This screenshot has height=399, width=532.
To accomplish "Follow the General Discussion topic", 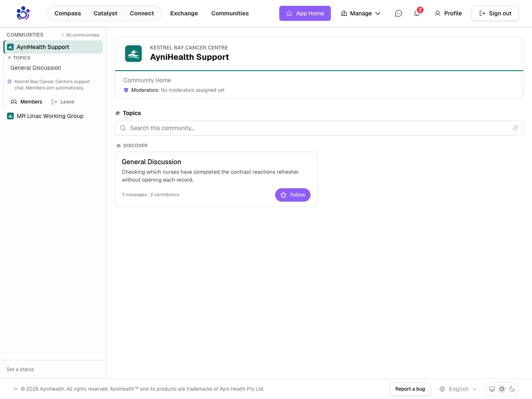I will (293, 195).
